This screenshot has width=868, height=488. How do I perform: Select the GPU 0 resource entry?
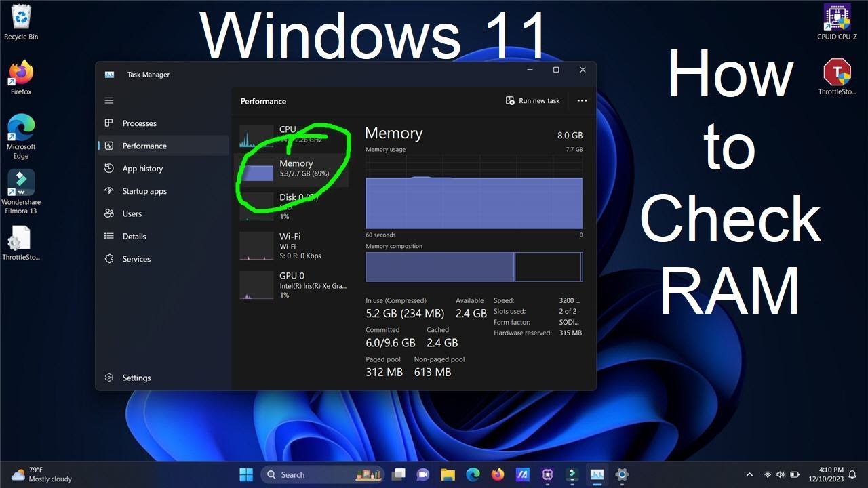(x=292, y=285)
